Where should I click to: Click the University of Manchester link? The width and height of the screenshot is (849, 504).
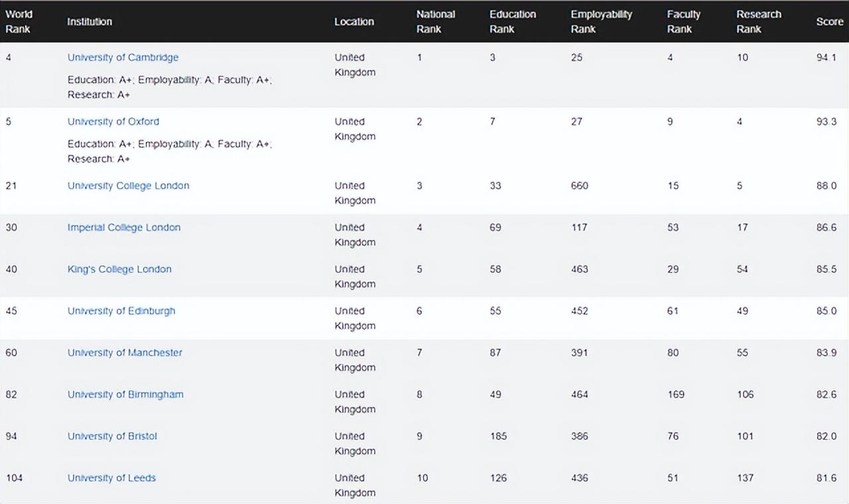tap(125, 353)
